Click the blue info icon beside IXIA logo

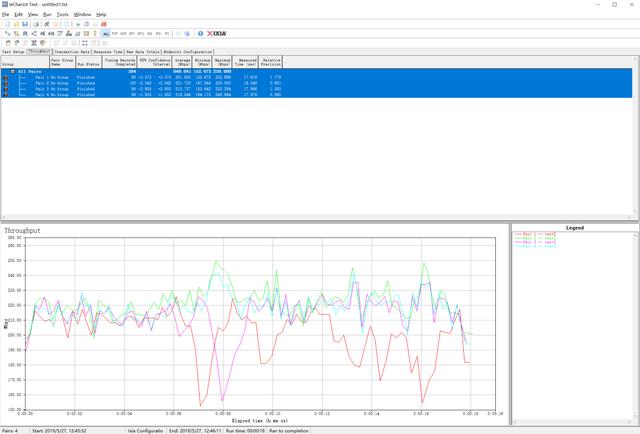pyautogui.click(x=200, y=33)
